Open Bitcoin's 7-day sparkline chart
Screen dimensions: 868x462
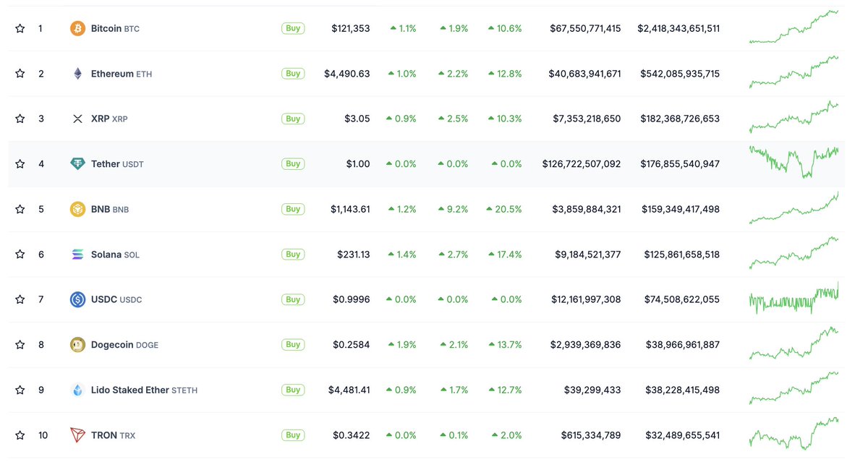tap(793, 27)
